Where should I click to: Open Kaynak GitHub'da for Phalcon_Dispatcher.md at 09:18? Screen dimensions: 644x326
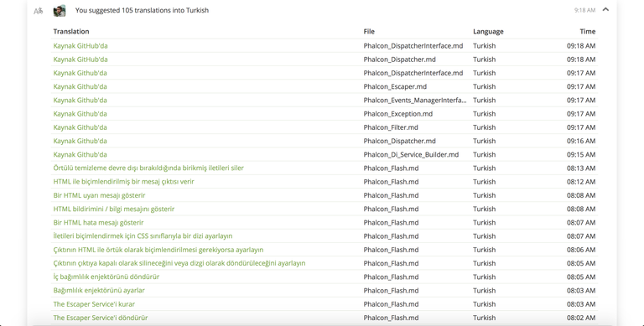pos(80,60)
